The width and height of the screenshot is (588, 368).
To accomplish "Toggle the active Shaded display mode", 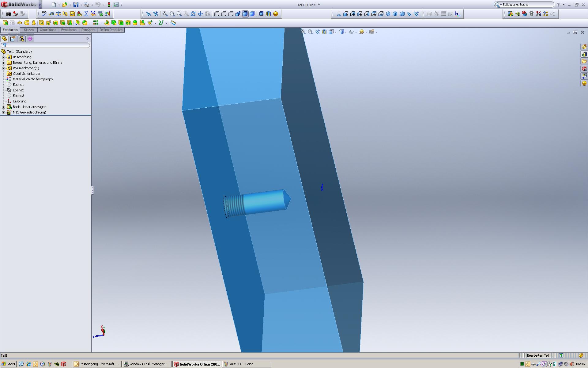I will 245,14.
